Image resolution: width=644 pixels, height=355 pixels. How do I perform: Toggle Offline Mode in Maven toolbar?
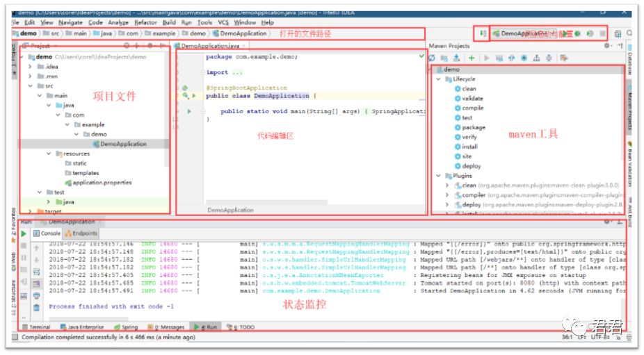click(511, 58)
